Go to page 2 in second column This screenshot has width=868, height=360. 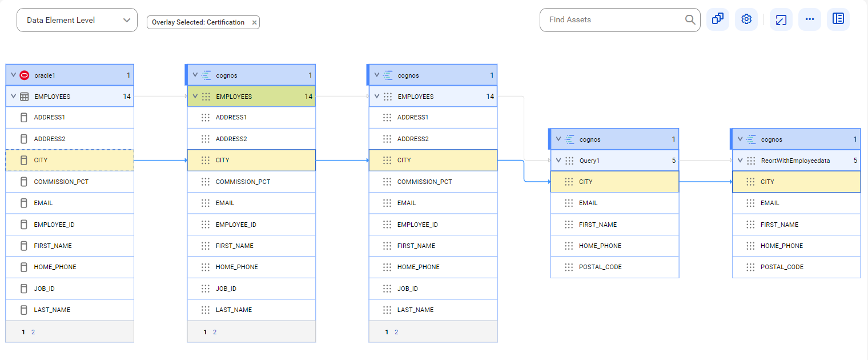point(215,332)
